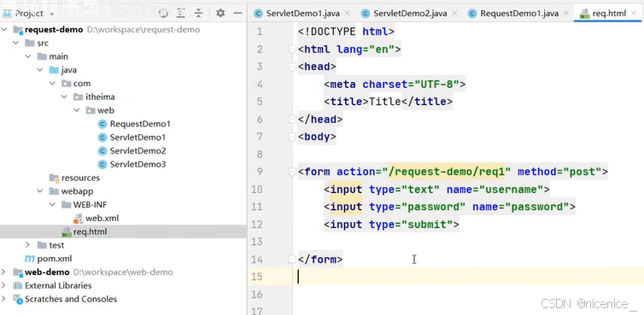Image resolution: width=644 pixels, height=315 pixels.
Task: Expand the test folder
Action: [27, 245]
